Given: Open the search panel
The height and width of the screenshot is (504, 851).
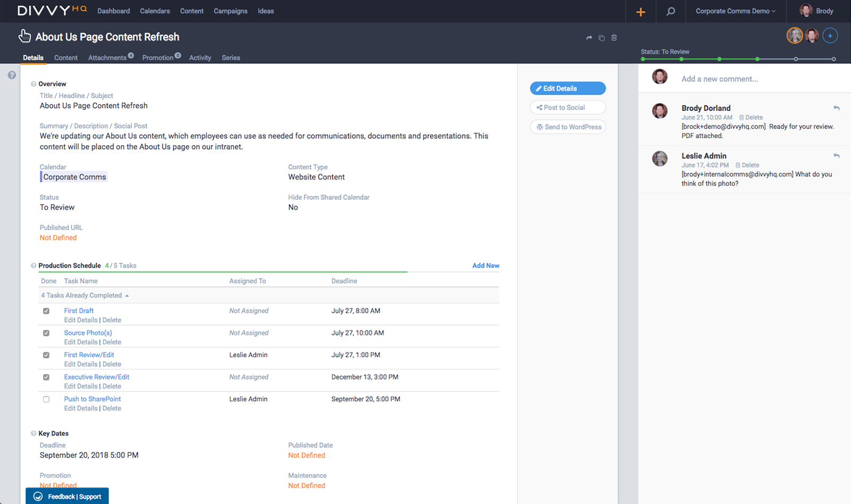Looking at the screenshot, I should tap(671, 11).
